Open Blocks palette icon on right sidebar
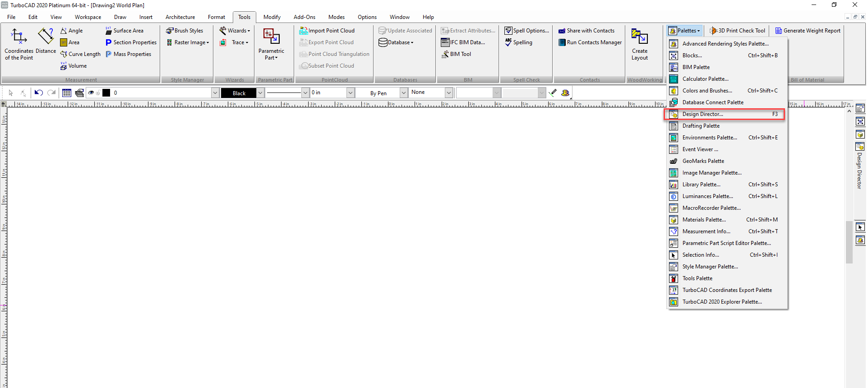 click(x=860, y=121)
